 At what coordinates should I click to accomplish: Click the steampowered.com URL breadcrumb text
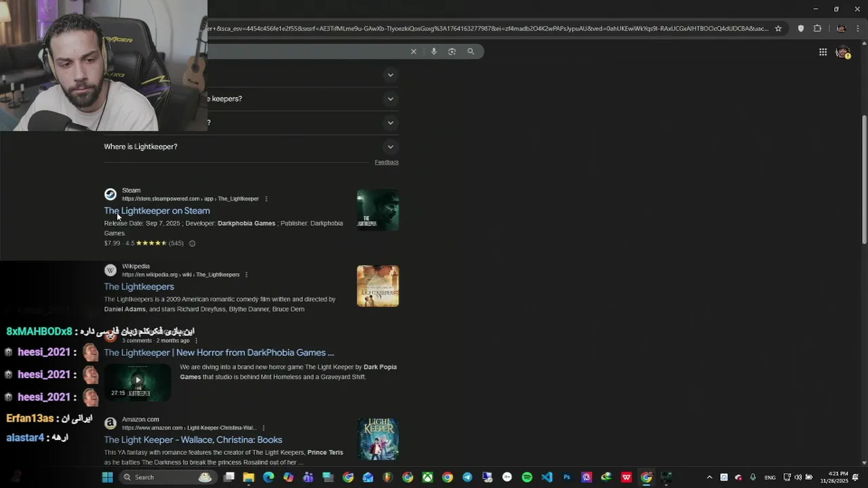click(191, 199)
